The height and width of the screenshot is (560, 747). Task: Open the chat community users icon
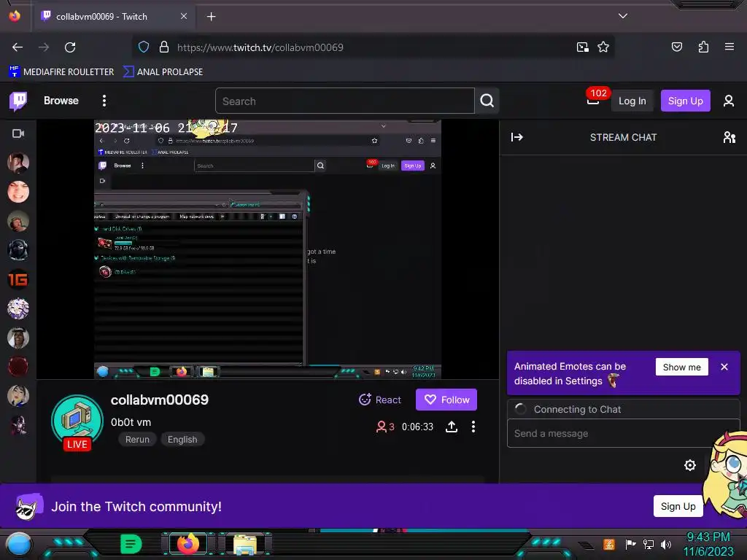[729, 138]
